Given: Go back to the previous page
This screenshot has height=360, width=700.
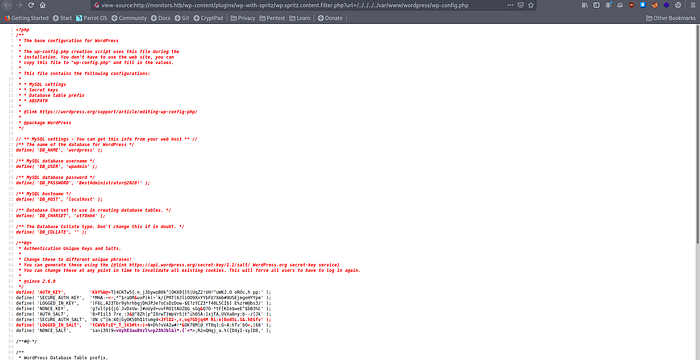Looking at the screenshot, I should tap(8, 5).
